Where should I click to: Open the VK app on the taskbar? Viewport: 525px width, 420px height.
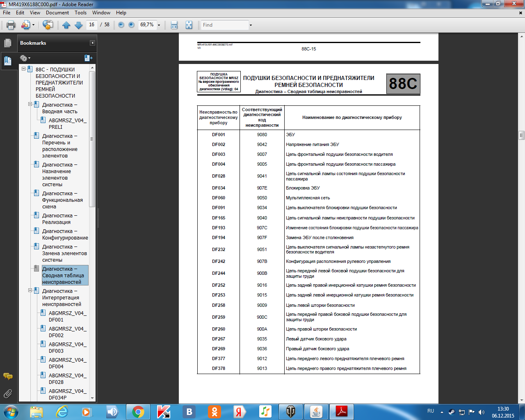coord(189,411)
